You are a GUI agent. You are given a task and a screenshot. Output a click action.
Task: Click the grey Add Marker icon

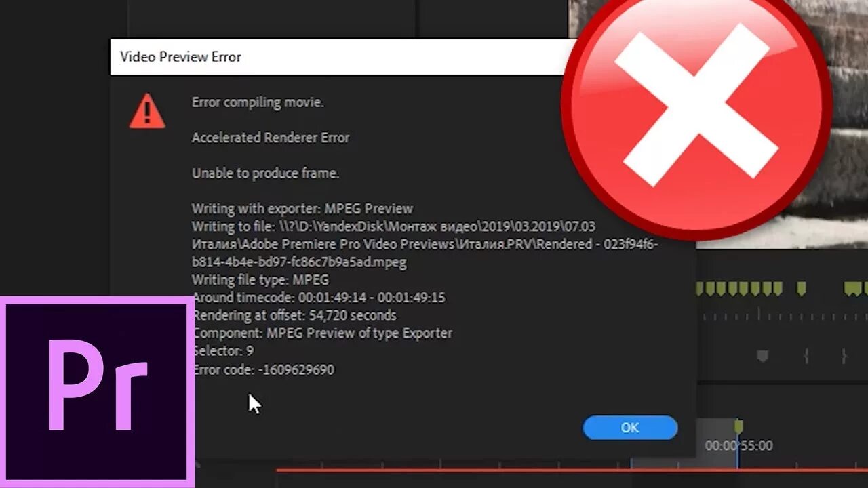(x=763, y=356)
